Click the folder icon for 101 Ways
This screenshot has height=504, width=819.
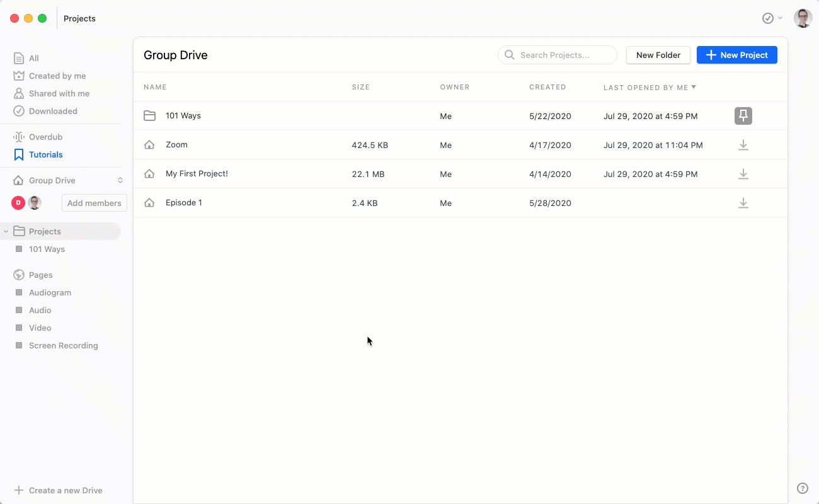149,116
